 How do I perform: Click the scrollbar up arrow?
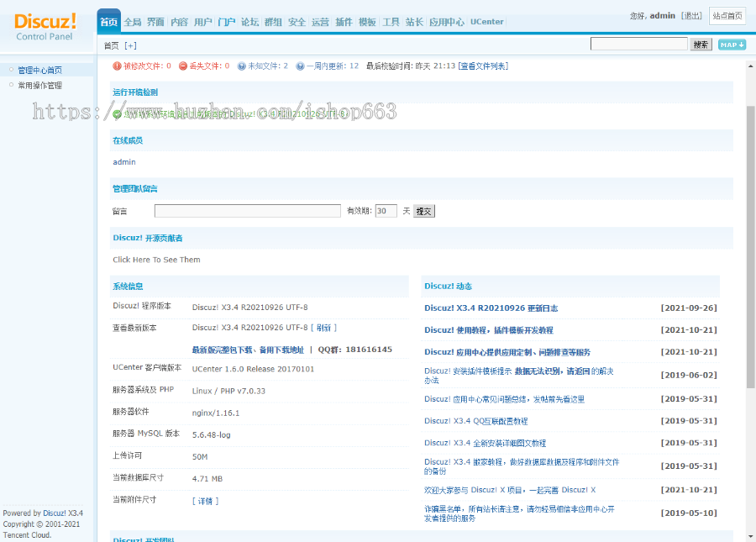tap(751, 66)
